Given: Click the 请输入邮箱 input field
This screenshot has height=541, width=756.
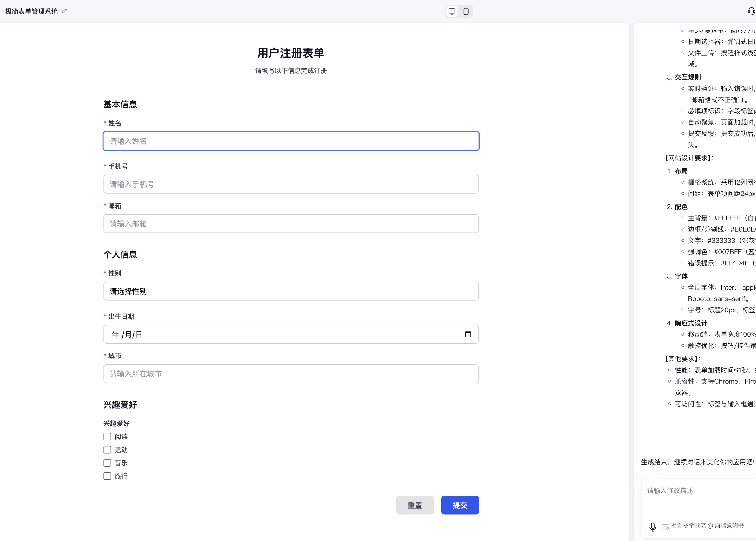Looking at the screenshot, I should pos(291,224).
